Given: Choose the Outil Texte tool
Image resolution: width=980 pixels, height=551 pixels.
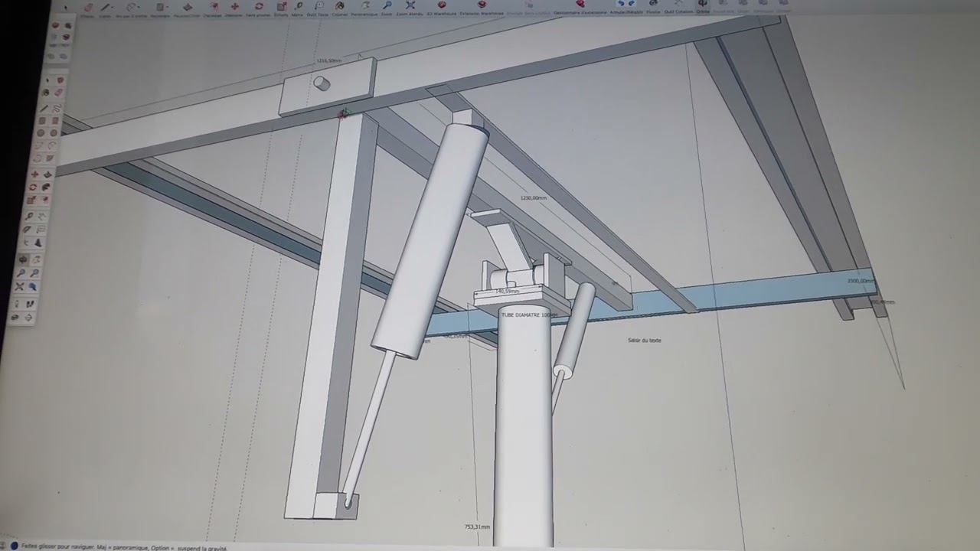Looking at the screenshot, I should pos(319,7).
